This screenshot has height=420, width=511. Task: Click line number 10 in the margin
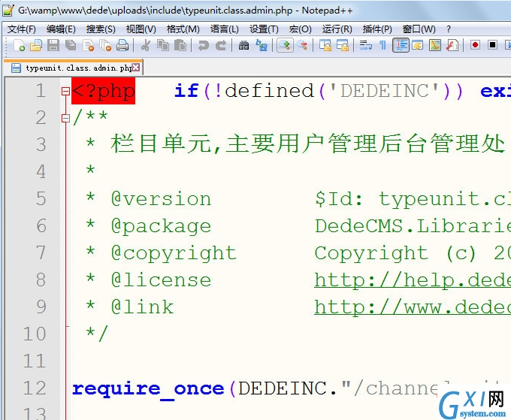35,334
